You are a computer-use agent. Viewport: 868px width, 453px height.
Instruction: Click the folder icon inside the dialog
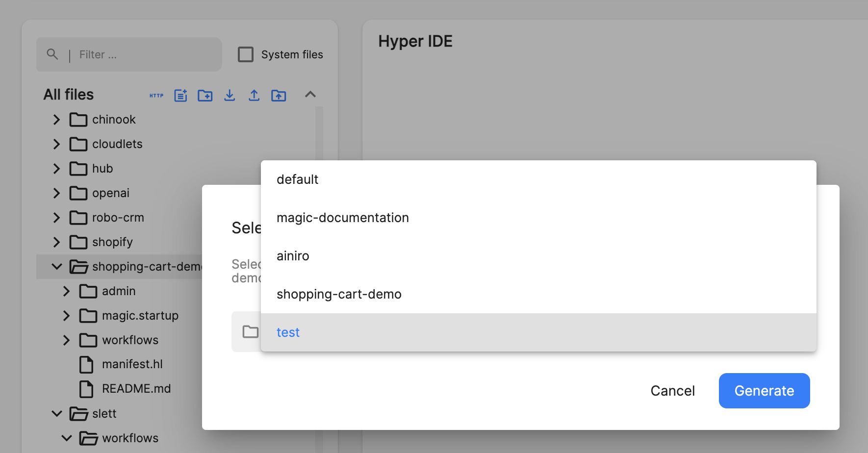[x=250, y=331]
